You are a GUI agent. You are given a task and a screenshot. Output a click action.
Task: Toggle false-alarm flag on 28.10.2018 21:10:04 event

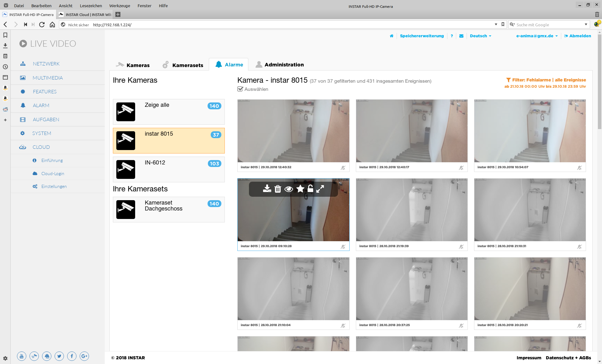click(x=343, y=325)
